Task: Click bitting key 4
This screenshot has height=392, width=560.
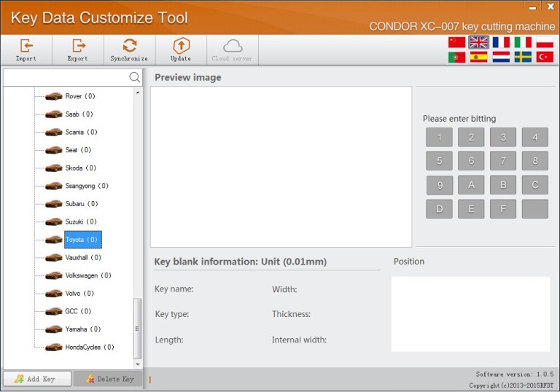Action: (535, 137)
